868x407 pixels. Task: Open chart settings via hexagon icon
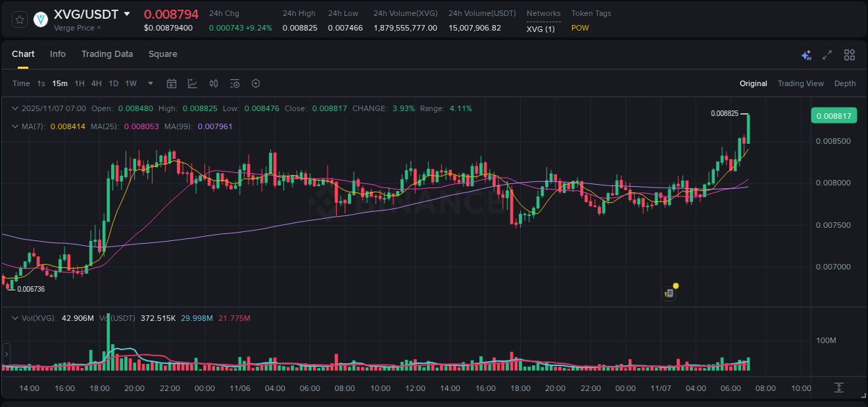click(x=256, y=83)
